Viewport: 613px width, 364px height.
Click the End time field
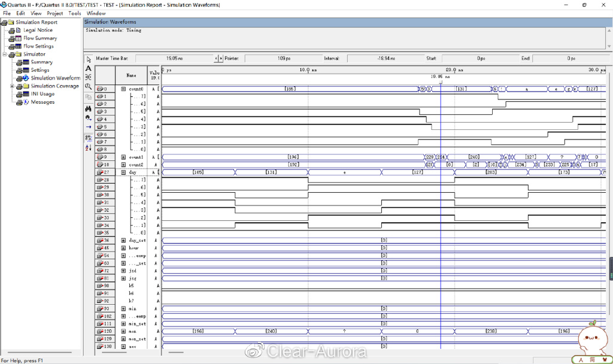point(570,58)
